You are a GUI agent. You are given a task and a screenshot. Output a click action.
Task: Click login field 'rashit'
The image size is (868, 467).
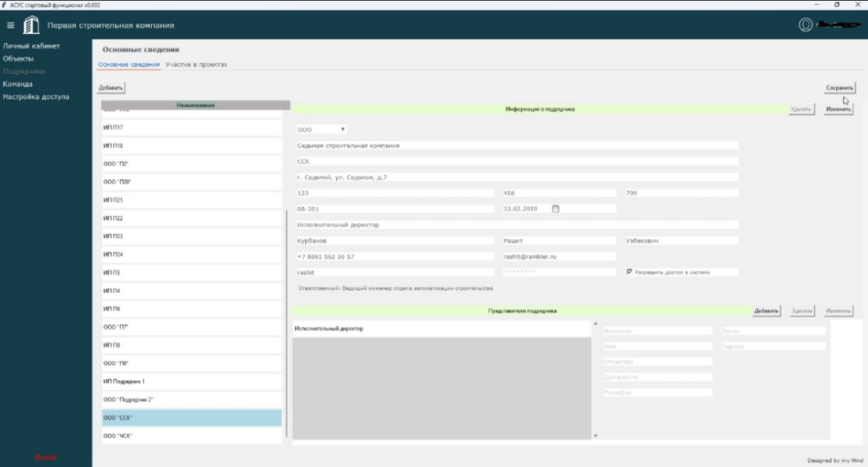pos(394,272)
